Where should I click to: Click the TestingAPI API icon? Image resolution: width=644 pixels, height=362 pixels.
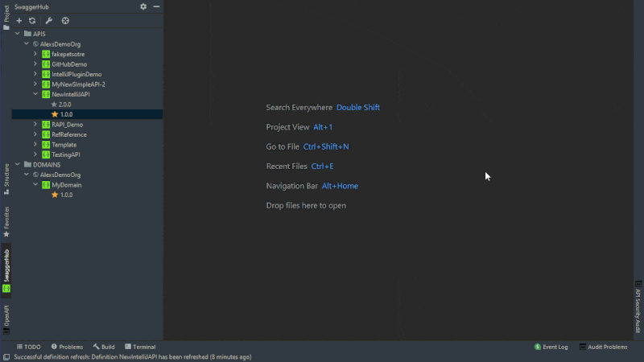tap(46, 154)
